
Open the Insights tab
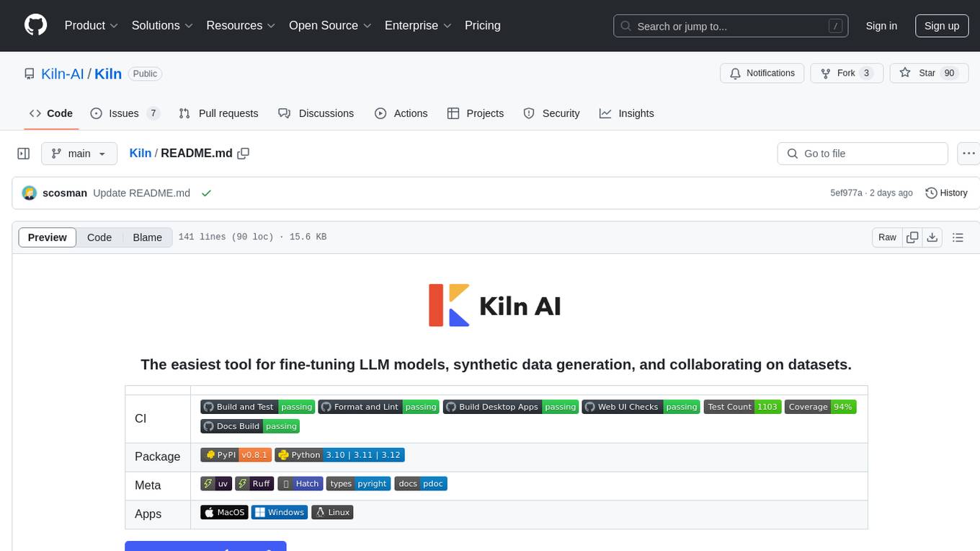pos(627,113)
